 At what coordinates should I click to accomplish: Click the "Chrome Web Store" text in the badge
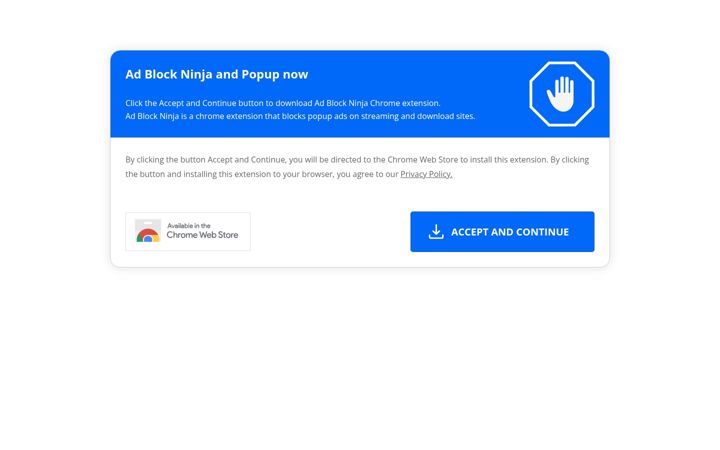pyautogui.click(x=202, y=235)
